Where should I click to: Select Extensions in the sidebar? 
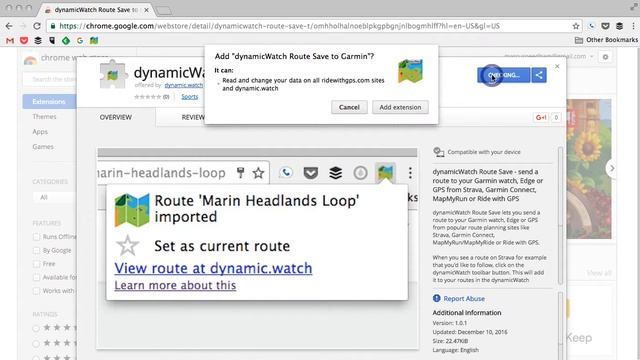point(49,101)
